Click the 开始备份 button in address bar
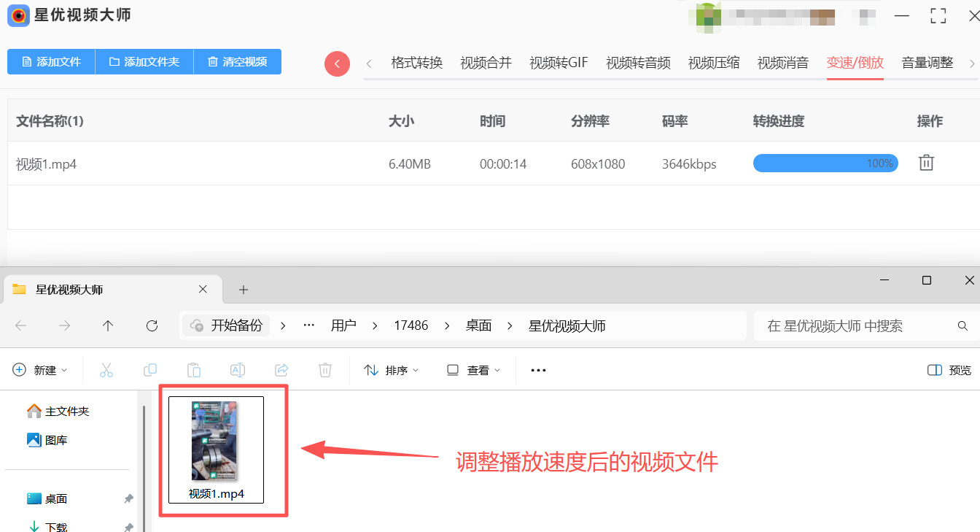This screenshot has width=980, height=532. [227, 325]
